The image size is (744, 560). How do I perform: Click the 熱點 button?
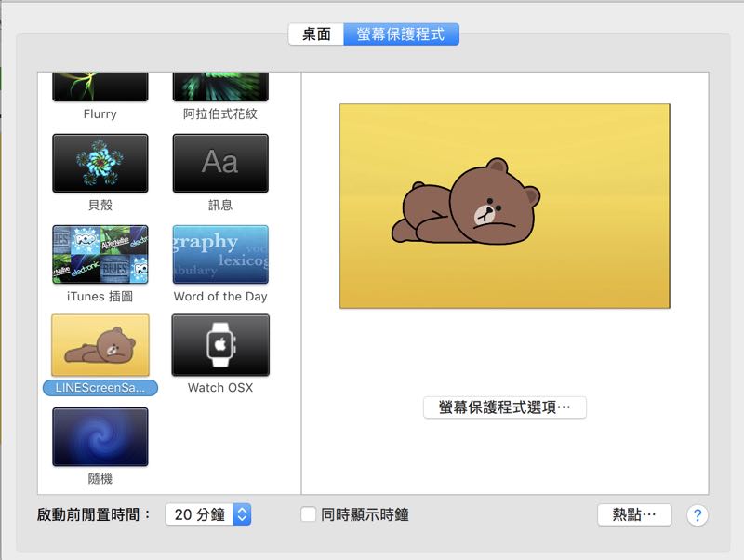(634, 514)
